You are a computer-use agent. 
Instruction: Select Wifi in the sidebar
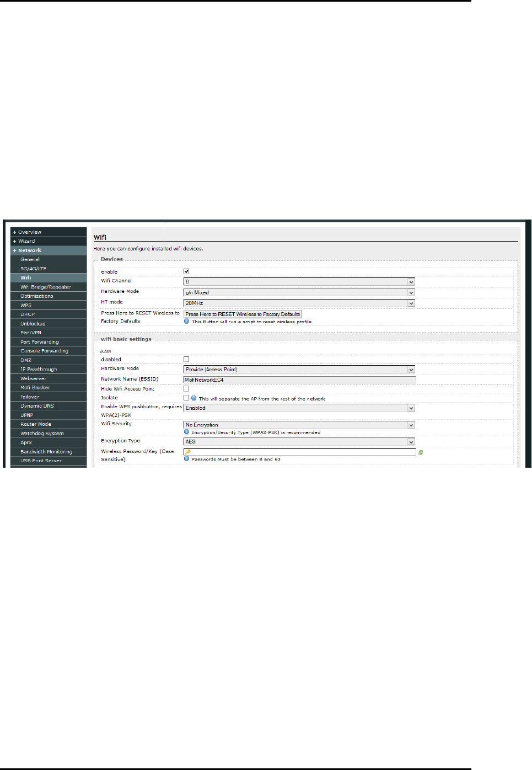[49, 277]
